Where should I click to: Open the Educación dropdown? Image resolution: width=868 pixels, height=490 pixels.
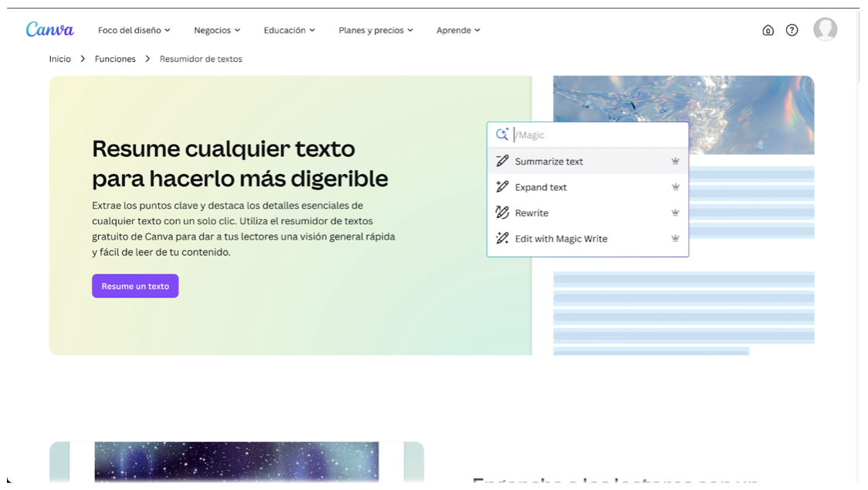pyautogui.click(x=289, y=30)
